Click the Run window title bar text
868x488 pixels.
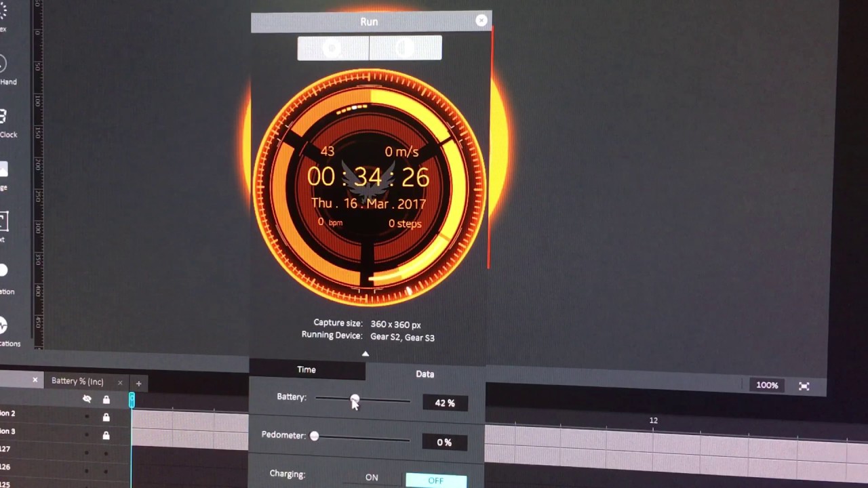369,22
